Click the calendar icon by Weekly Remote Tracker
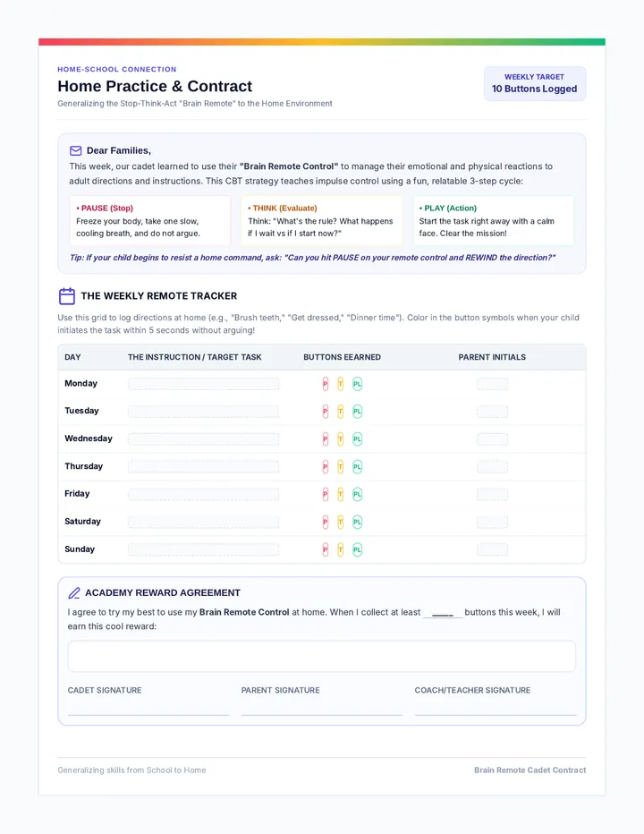The width and height of the screenshot is (644, 834). tap(67, 296)
